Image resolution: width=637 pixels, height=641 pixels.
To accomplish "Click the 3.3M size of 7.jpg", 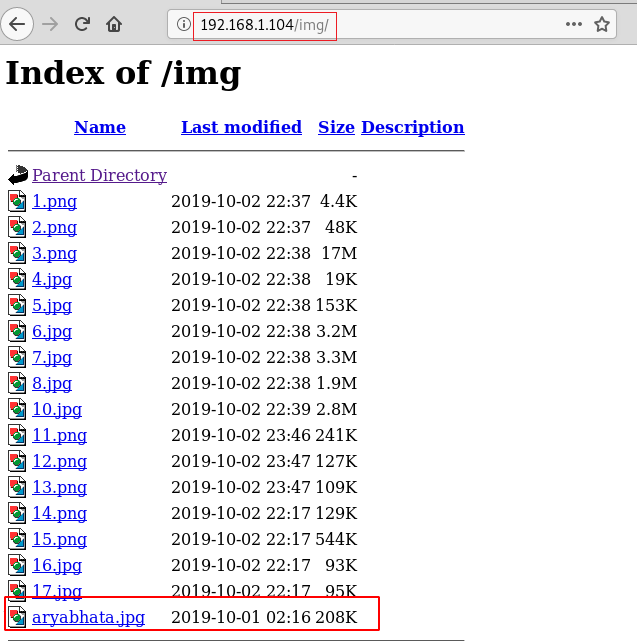I will point(336,357).
